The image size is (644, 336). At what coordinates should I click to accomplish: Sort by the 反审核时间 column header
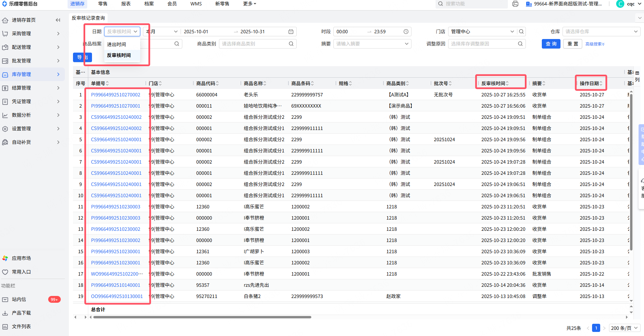coord(495,83)
